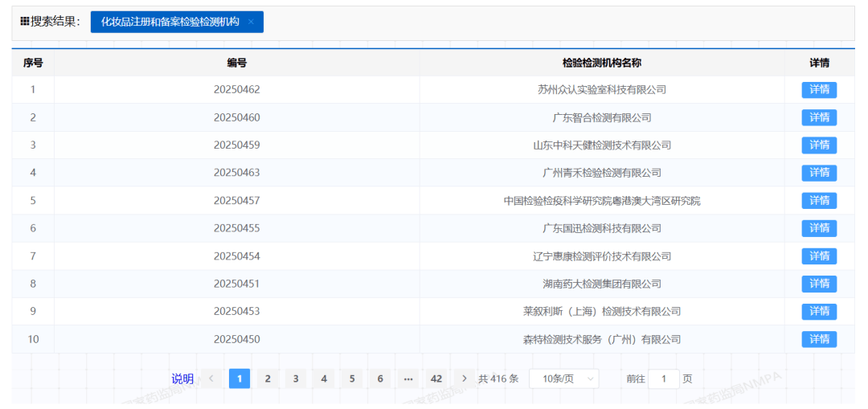This screenshot has height=409, width=868.
Task: View 详情 for 辽宁惠康检测评价技术有限公司
Action: (819, 256)
